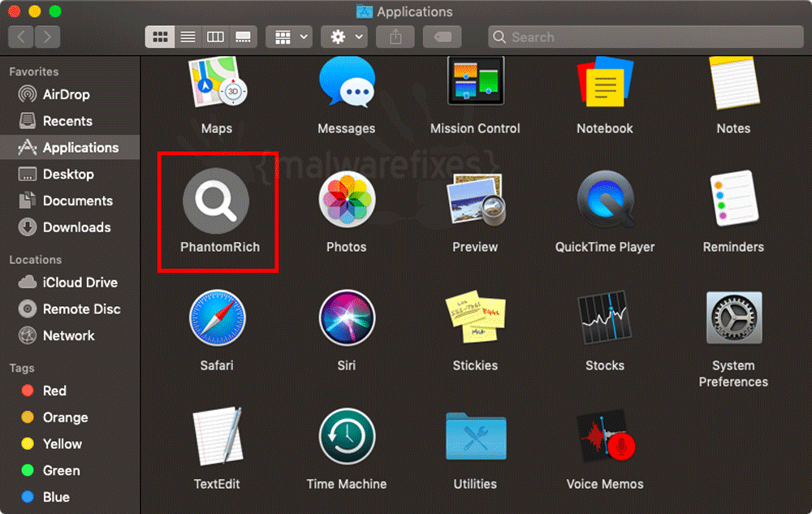Open Mission Control app icon
The height and width of the screenshot is (514, 812).
click(475, 81)
